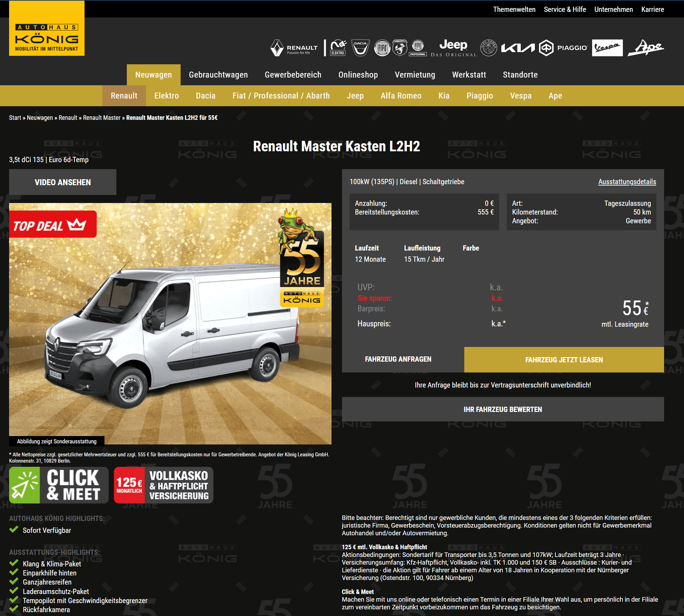Image resolution: width=684 pixels, height=616 pixels.
Task: Select the Elektro submenu item
Action: (x=167, y=96)
